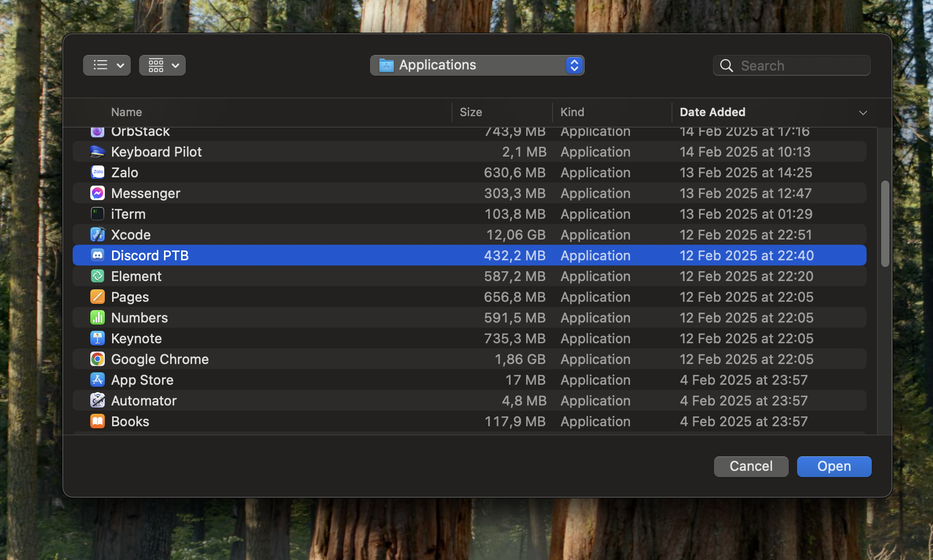Click the App Store app icon
933x560 pixels.
pos(98,380)
